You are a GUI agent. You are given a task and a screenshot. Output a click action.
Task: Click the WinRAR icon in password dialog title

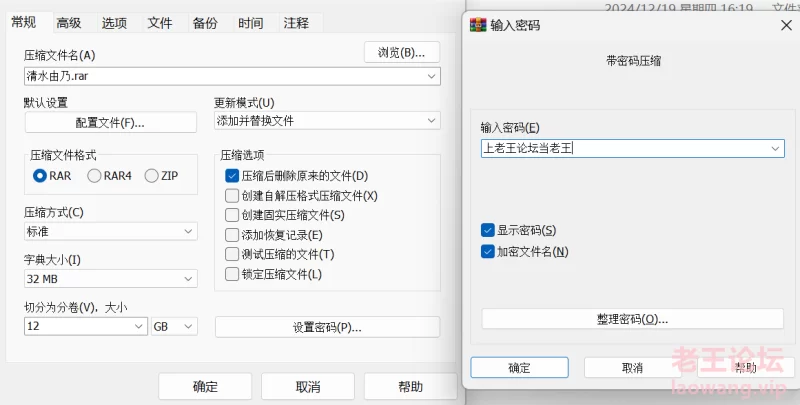coord(478,25)
